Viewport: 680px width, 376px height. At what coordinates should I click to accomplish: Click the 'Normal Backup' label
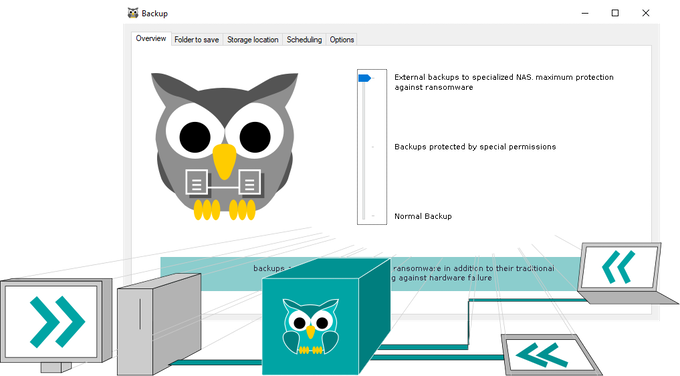(x=423, y=216)
